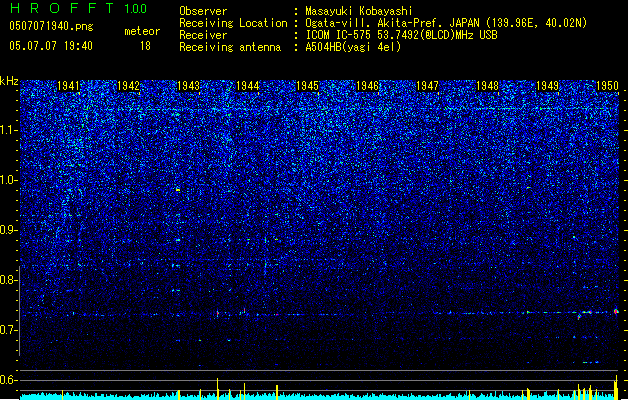Select the file name 0507071940.png

(x=51, y=26)
